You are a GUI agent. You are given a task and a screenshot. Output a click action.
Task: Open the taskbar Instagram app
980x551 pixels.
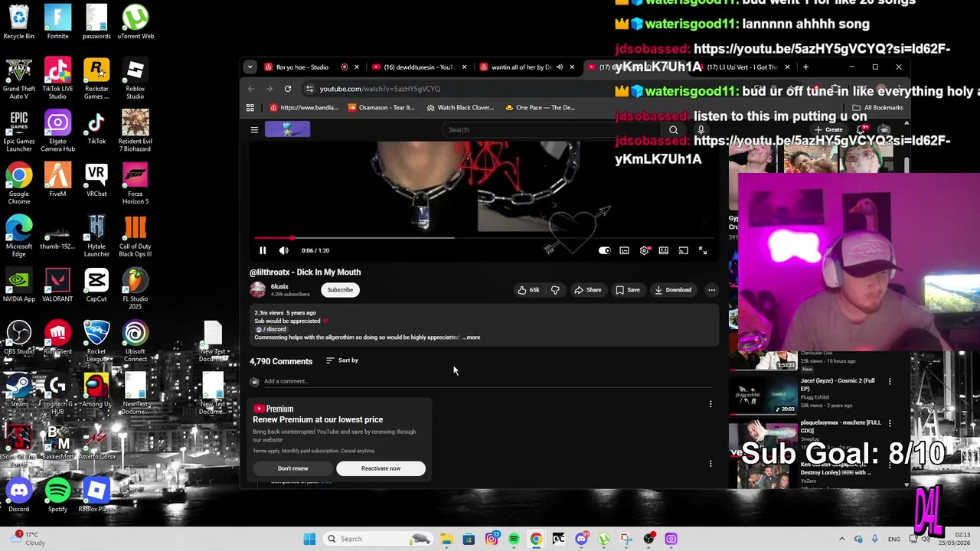click(x=492, y=539)
